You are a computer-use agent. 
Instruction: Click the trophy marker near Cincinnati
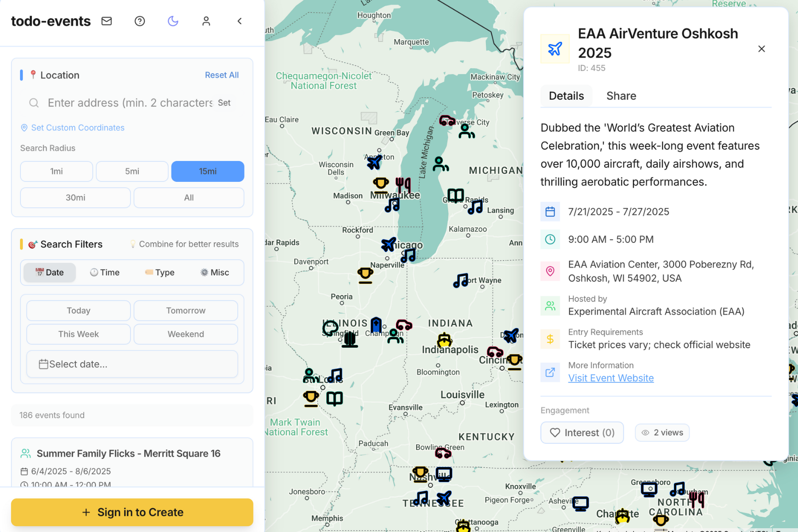point(514,361)
